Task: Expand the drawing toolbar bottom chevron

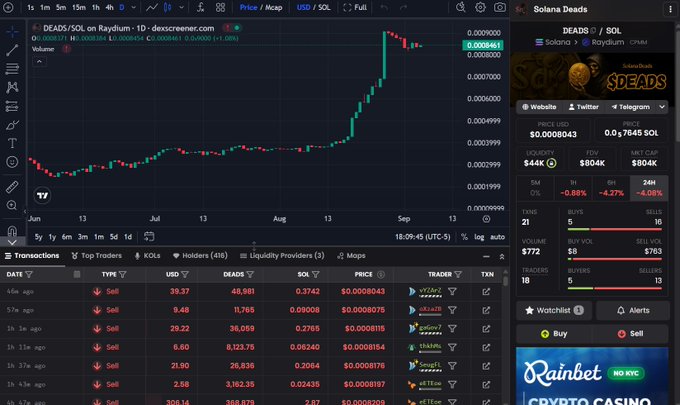Action: click(12, 242)
